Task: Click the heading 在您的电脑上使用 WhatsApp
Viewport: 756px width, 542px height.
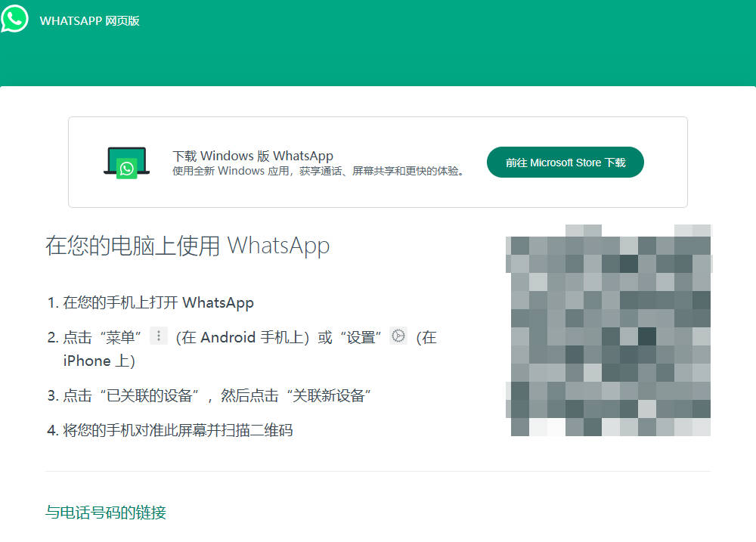Action: click(x=187, y=246)
